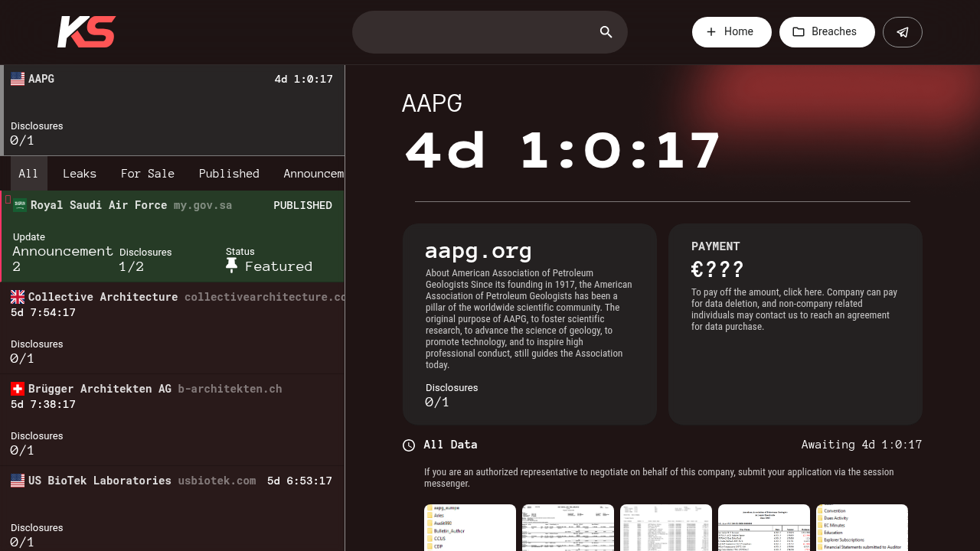Click the UK flag icon
The image size is (980, 551).
(x=18, y=297)
